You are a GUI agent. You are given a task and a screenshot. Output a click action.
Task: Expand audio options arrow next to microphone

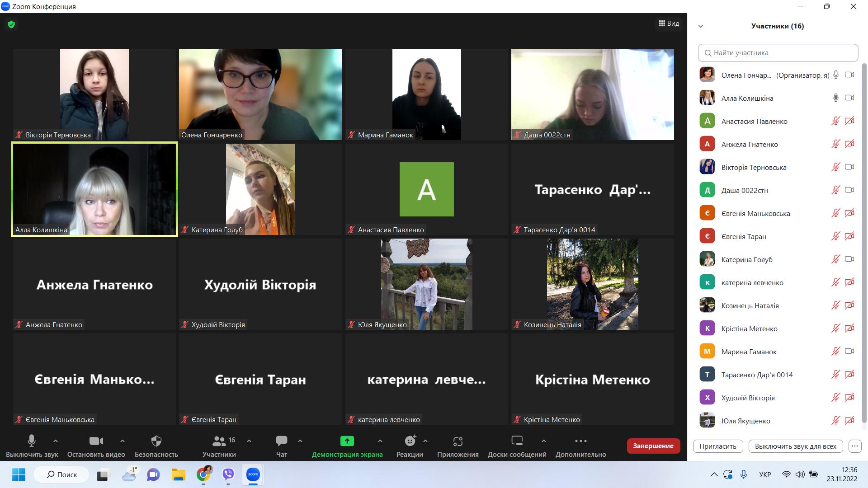[56, 441]
